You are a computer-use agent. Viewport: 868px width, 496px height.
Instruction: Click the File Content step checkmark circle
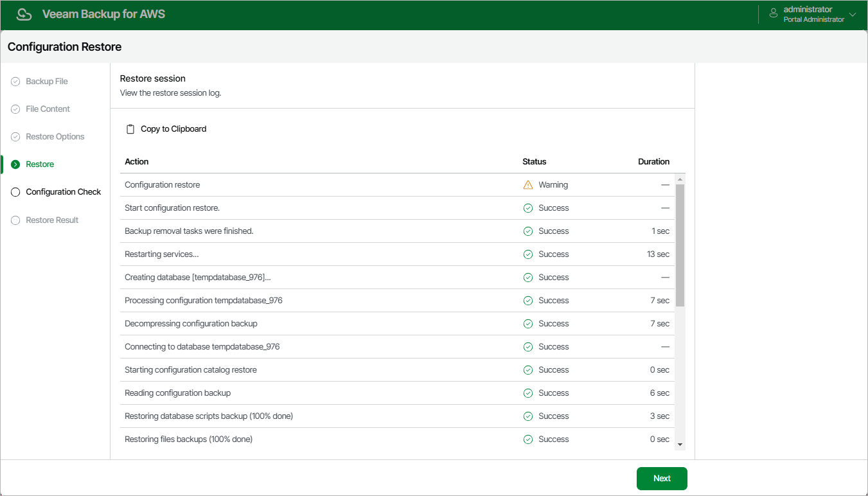(x=15, y=109)
